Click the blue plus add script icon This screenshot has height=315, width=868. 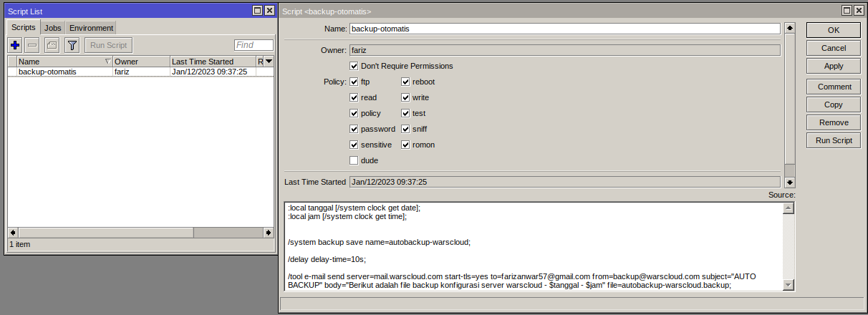click(x=15, y=45)
